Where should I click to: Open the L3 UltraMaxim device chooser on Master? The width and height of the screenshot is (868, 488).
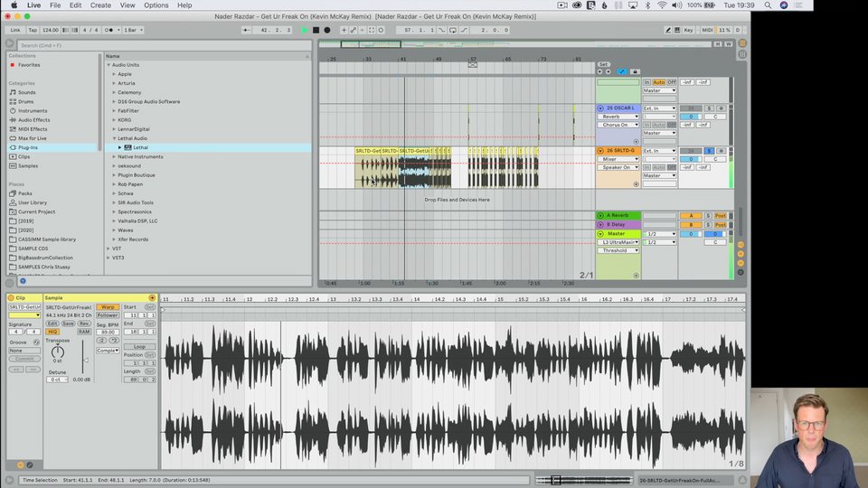[618, 242]
